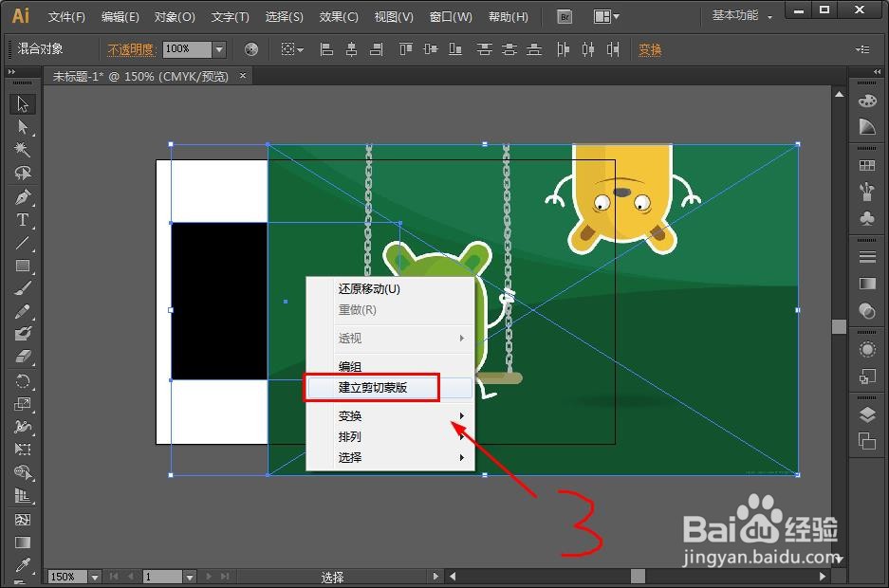The image size is (889, 588).
Task: Open the 窗口(W) menu
Action: pyautogui.click(x=451, y=17)
